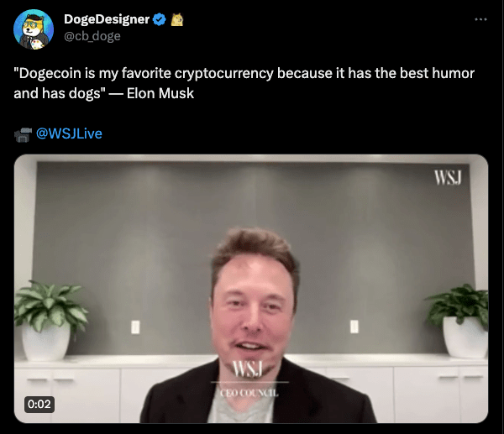The height and width of the screenshot is (434, 504).
Task: Click the right potted plant in the video
Action: [x=459, y=321]
